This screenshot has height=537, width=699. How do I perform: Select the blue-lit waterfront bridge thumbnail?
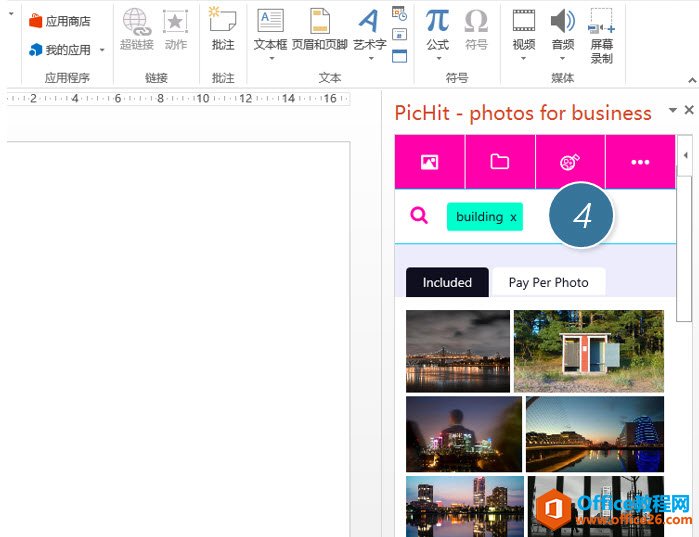point(595,434)
